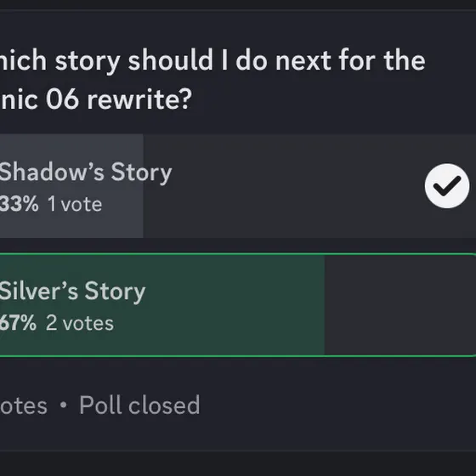The width and height of the screenshot is (476, 476).
Task: Click the white checkmark icon on Shadow's Story
Action: click(447, 186)
